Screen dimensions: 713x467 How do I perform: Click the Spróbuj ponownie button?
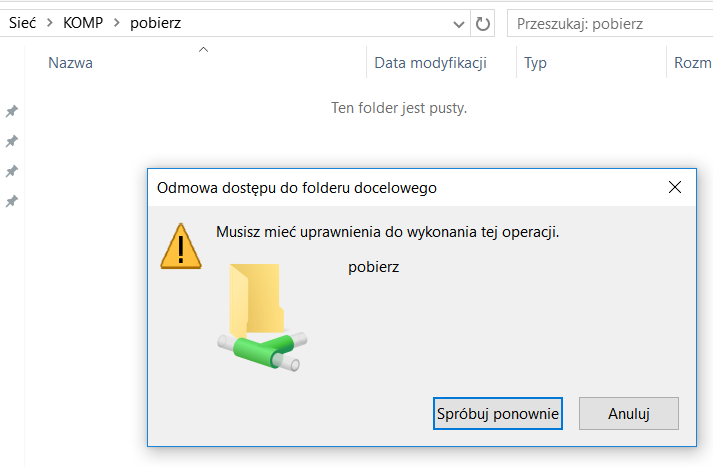click(x=498, y=413)
